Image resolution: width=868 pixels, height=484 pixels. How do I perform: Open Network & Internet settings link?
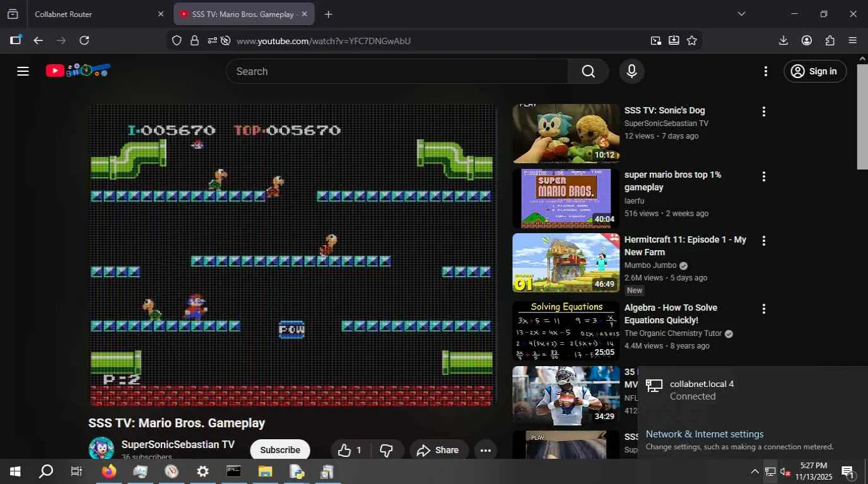[705, 434]
